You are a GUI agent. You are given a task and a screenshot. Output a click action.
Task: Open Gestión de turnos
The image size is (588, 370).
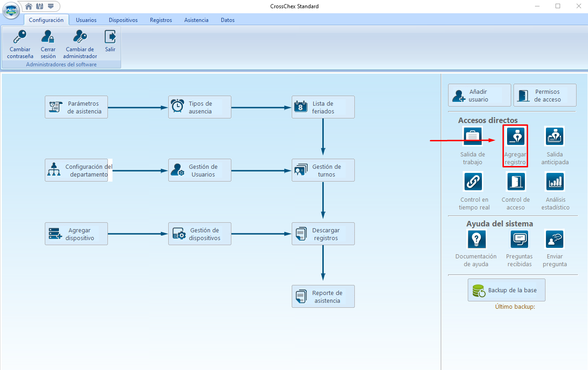(323, 170)
